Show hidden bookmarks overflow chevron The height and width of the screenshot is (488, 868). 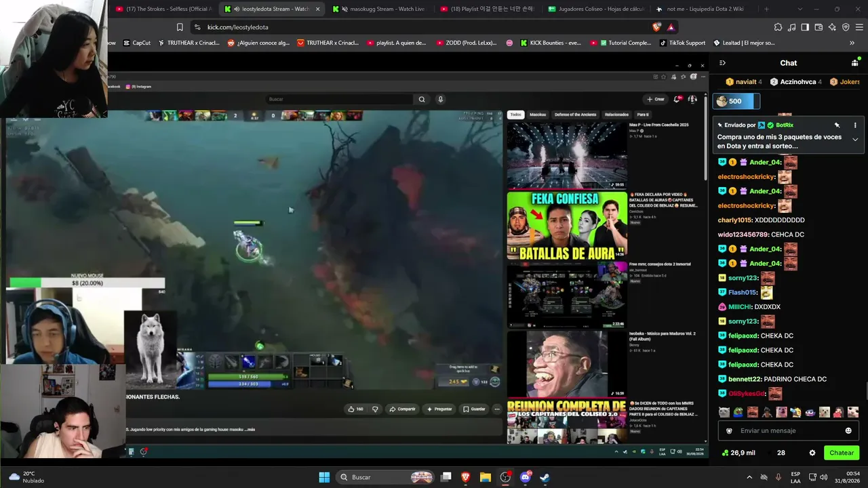tap(852, 43)
